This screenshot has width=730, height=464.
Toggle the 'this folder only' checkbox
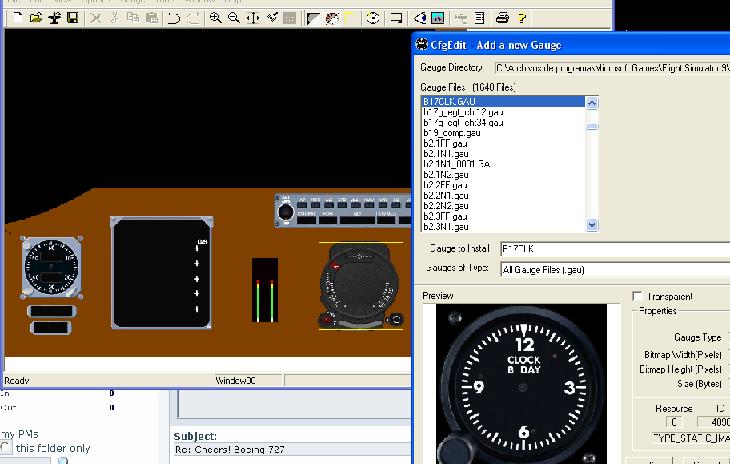tap(8, 448)
